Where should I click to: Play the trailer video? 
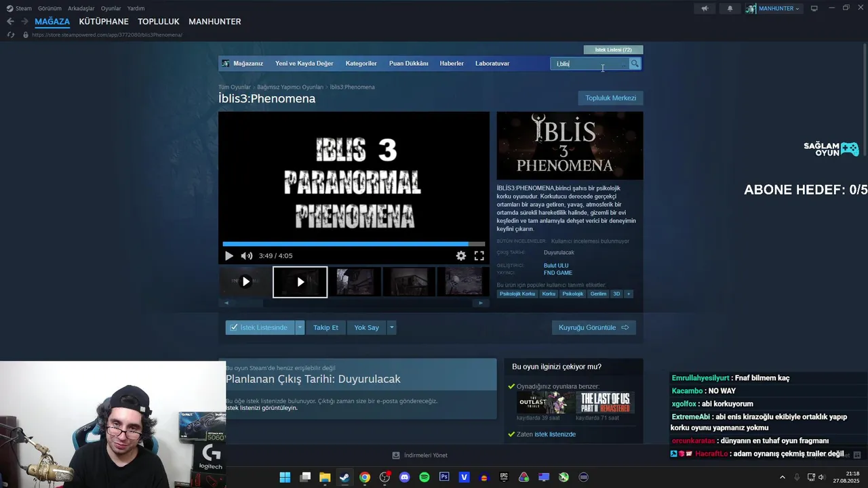(229, 256)
